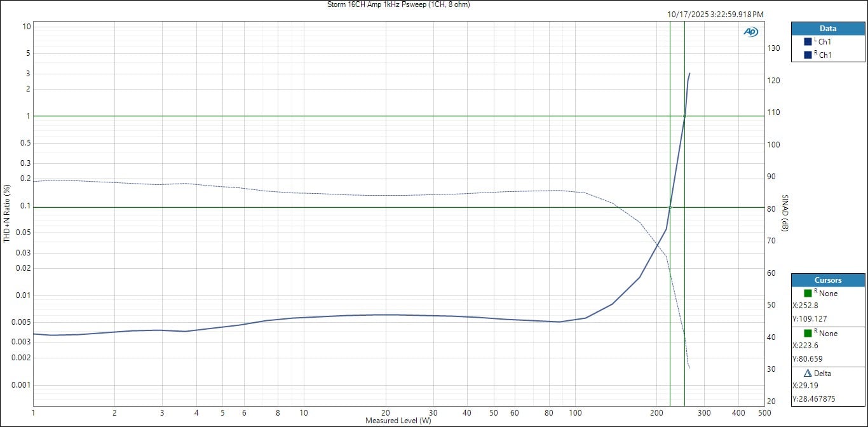Screen dimensions: 868x427
Task: Click the cursor marker where the curve crosses 0.1% THD+N
Action: click(x=670, y=207)
